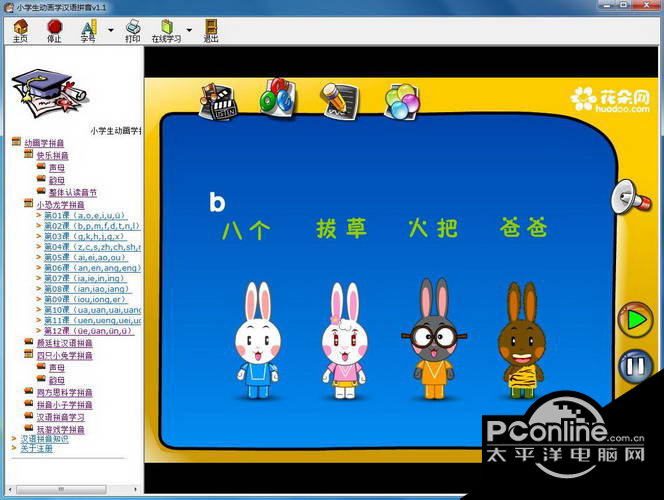The width and height of the screenshot is (664, 500).
Task: Open lesson 第10课 (ua,uan,uai,uang)
Action: [x=92, y=310]
